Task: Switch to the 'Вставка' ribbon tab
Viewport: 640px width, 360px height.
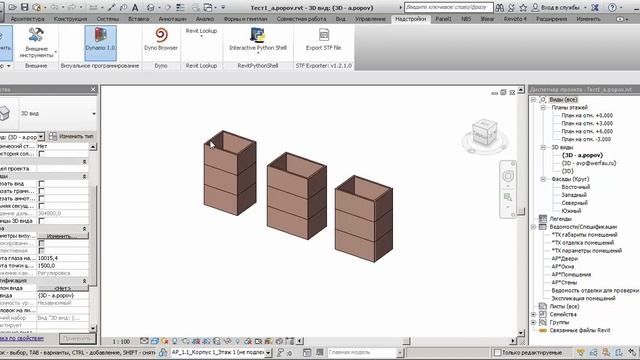Action: (x=138, y=19)
